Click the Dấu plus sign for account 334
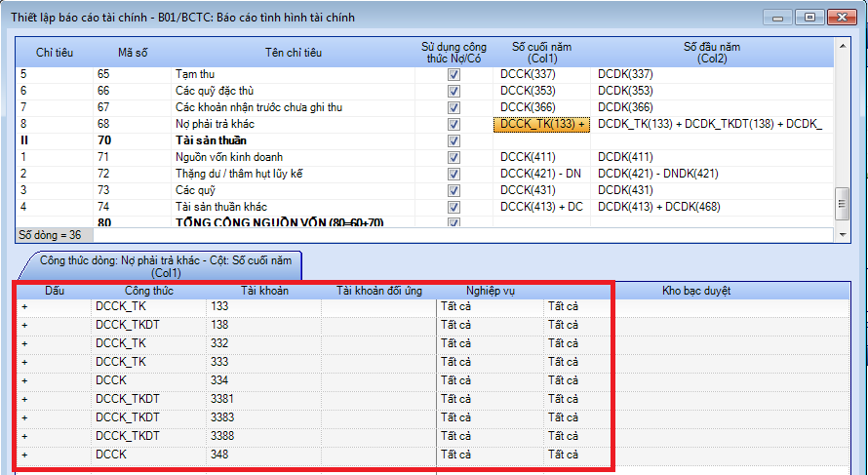 [x=24, y=380]
